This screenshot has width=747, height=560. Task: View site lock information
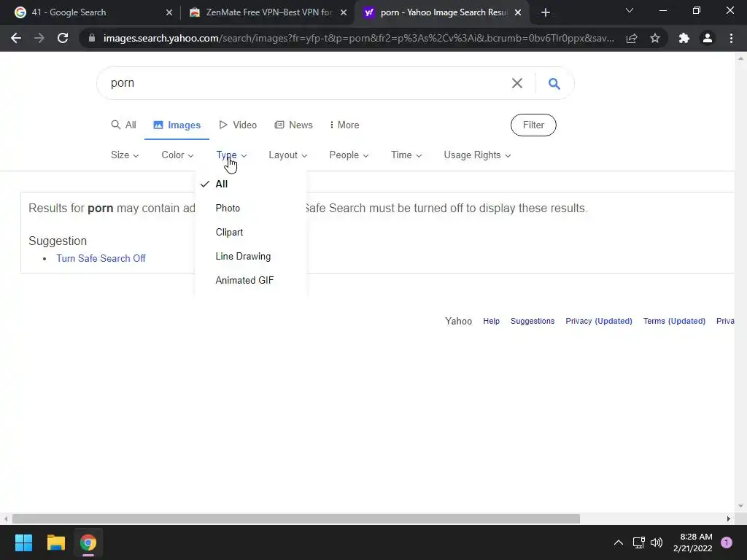[x=92, y=38]
